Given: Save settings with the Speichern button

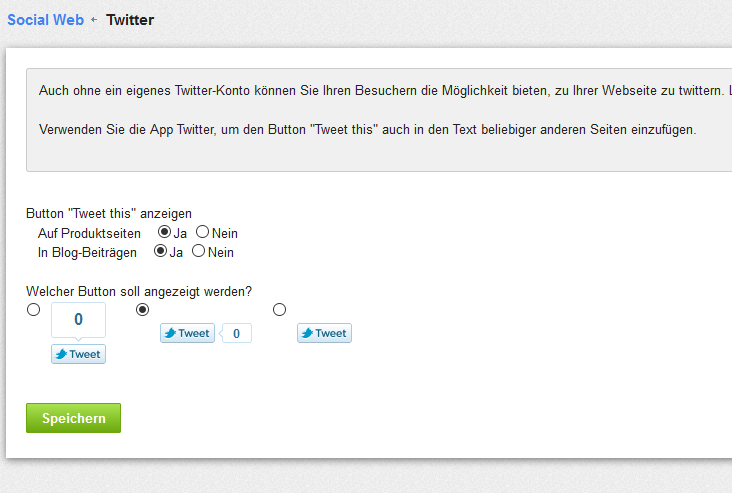Looking at the screenshot, I should point(73,418).
